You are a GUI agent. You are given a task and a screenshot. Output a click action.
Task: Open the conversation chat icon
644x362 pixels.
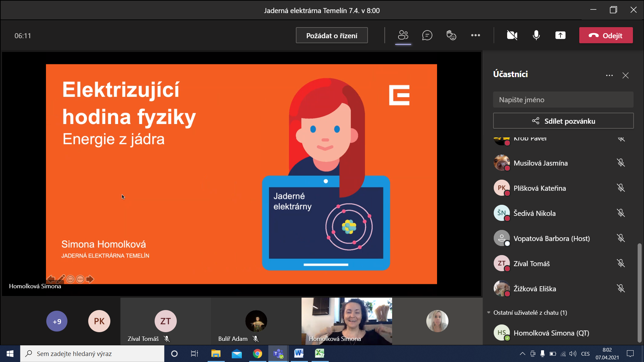coord(427,35)
